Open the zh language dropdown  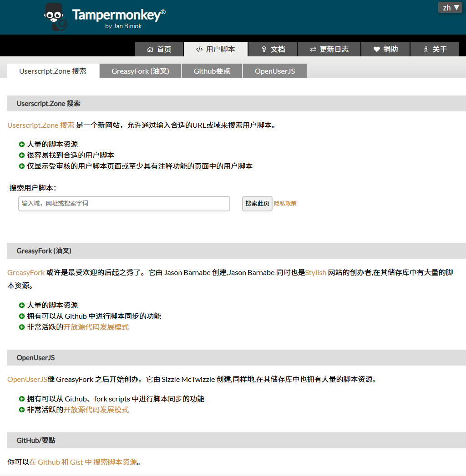[x=450, y=8]
